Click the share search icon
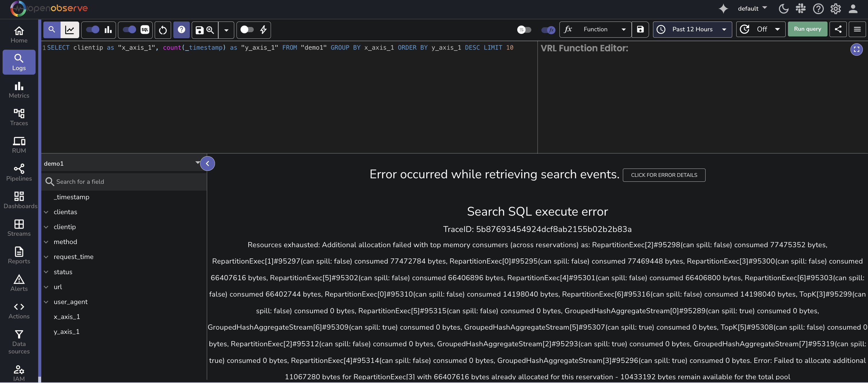Image resolution: width=868 pixels, height=383 pixels. pyautogui.click(x=838, y=29)
